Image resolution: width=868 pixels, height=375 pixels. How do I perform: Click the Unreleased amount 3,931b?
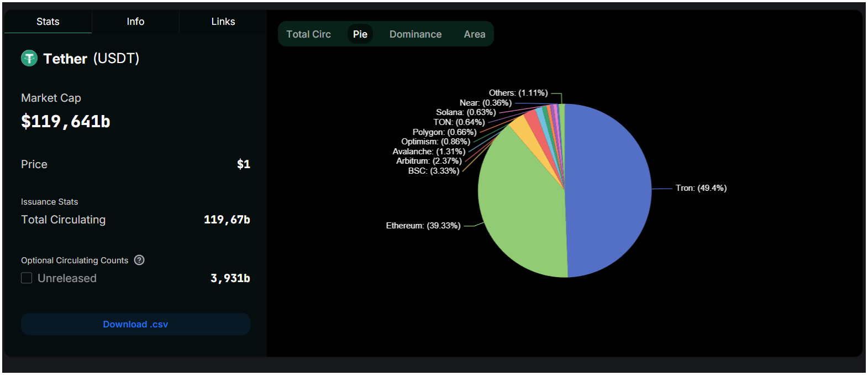click(230, 278)
